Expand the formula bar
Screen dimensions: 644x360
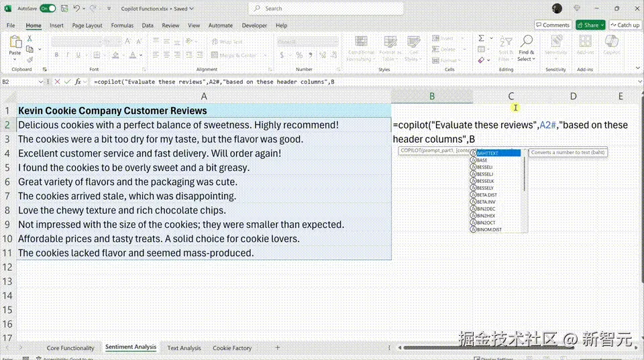click(639, 82)
